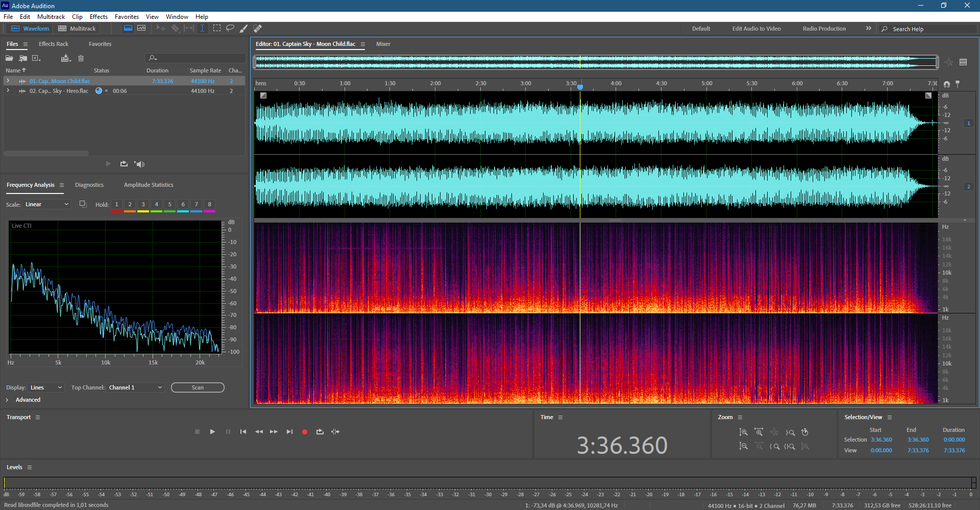Play the audio from Transport panel
The height and width of the screenshot is (510, 980).
212,432
